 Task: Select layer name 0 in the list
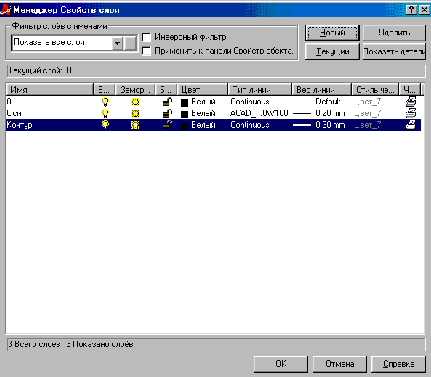pos(9,101)
